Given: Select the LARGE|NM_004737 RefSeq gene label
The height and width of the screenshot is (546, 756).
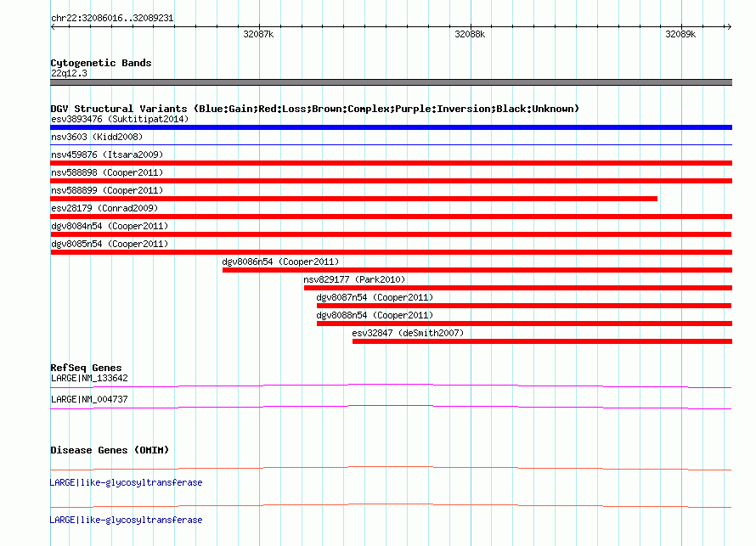Looking at the screenshot, I should [x=89, y=399].
